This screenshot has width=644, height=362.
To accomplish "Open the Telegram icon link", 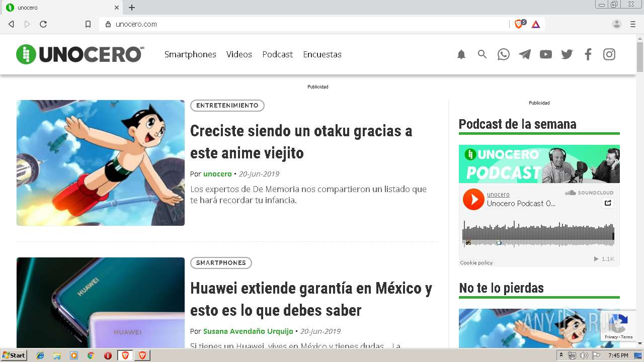I will click(x=525, y=54).
